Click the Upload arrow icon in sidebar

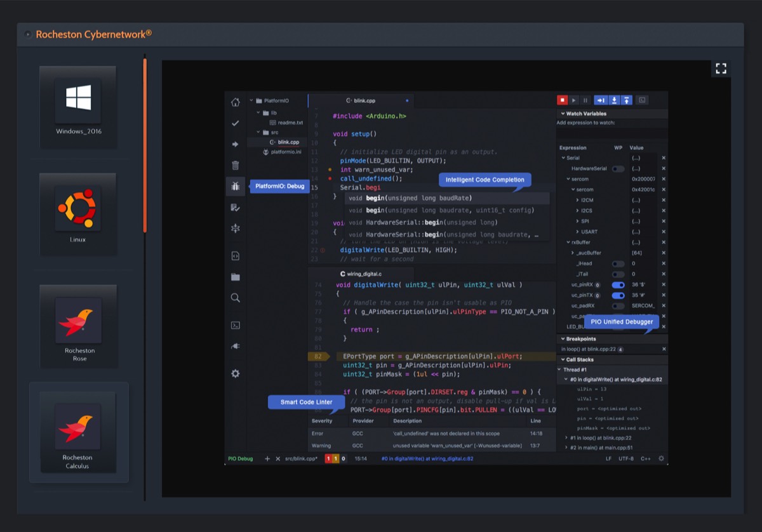tap(235, 144)
